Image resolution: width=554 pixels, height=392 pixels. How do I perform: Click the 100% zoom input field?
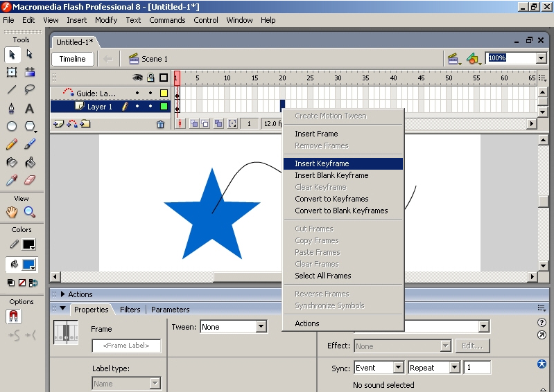pyautogui.click(x=511, y=58)
